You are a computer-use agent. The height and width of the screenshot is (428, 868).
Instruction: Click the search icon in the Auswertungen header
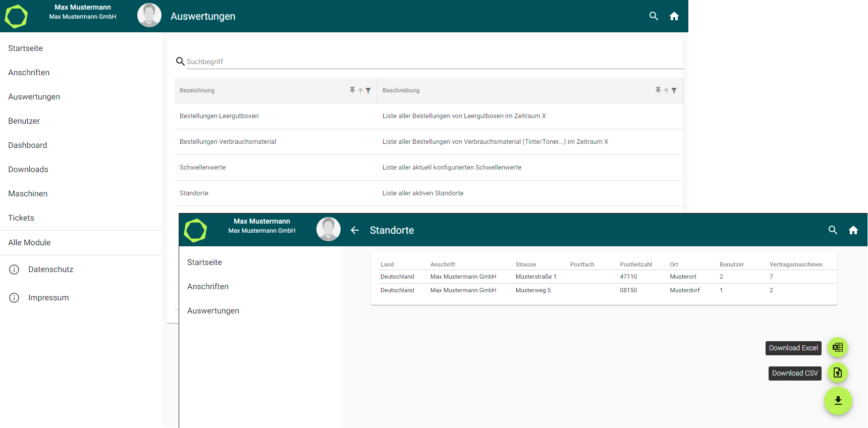[654, 16]
